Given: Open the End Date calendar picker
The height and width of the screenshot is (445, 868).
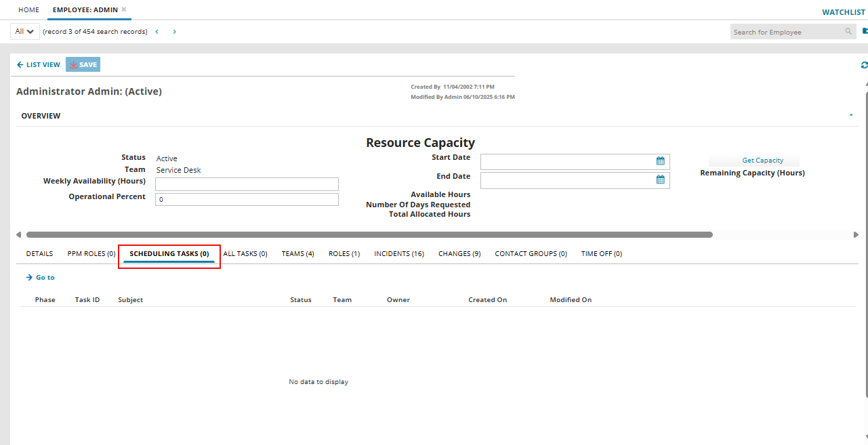Looking at the screenshot, I should click(660, 180).
